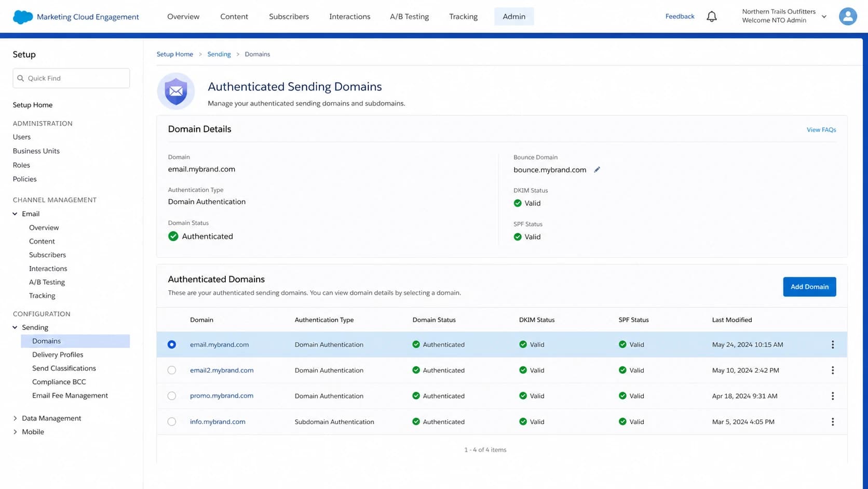Viewport: 868px width, 489px height.
Task: Open row actions menu for promo.mybrand.com
Action: click(833, 396)
